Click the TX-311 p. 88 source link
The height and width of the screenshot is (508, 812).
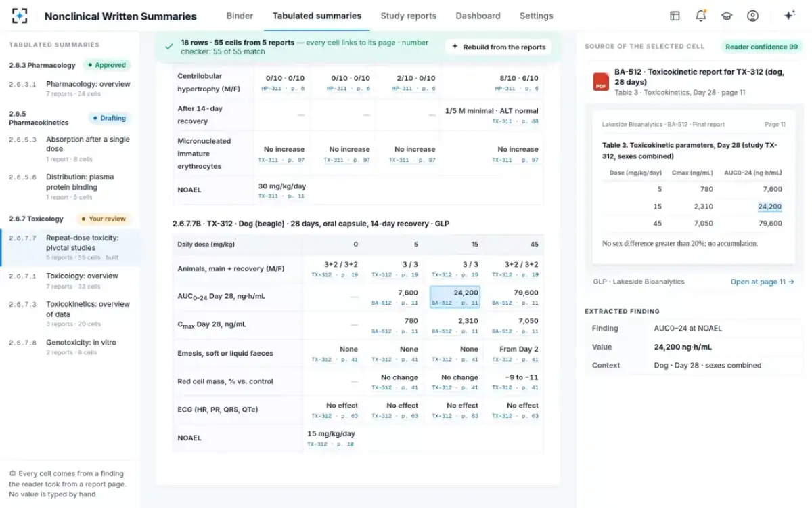click(x=515, y=121)
